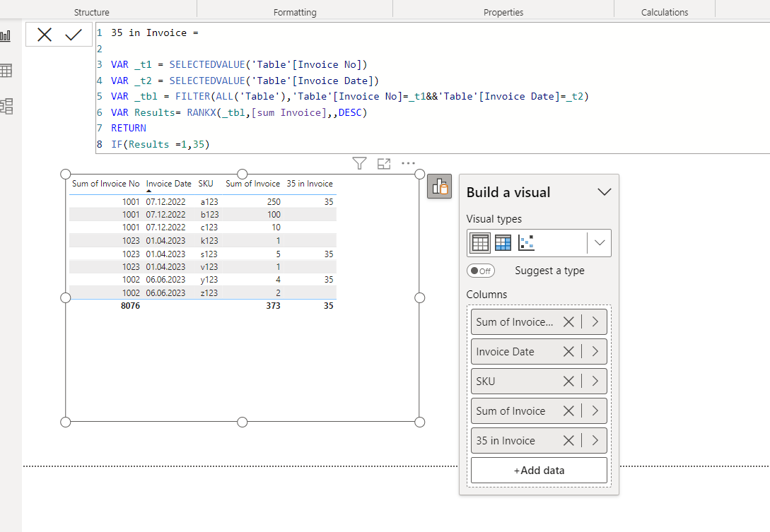Expand the Visual types dropdown arrow
The image size is (770, 532).
[600, 242]
